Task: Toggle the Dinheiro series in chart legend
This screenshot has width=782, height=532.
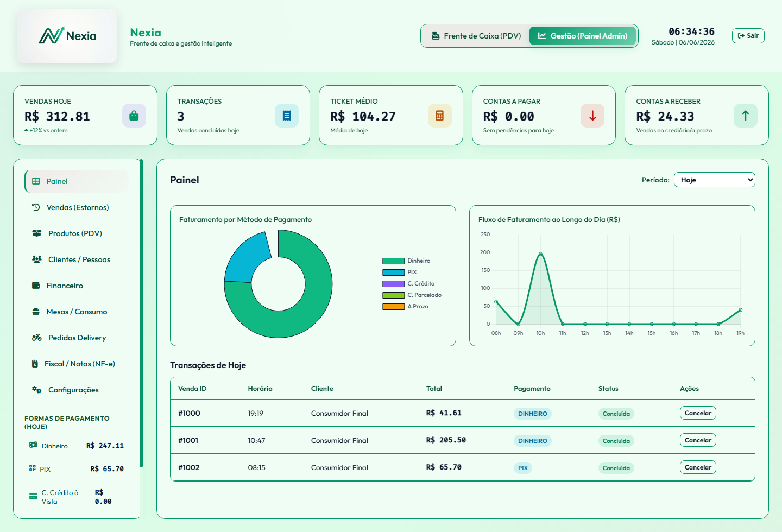Action: tap(406, 261)
